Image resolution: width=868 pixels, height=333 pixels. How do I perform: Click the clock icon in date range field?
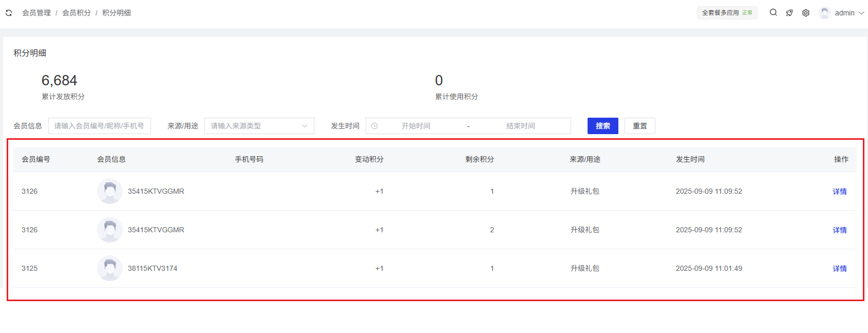pyautogui.click(x=374, y=126)
